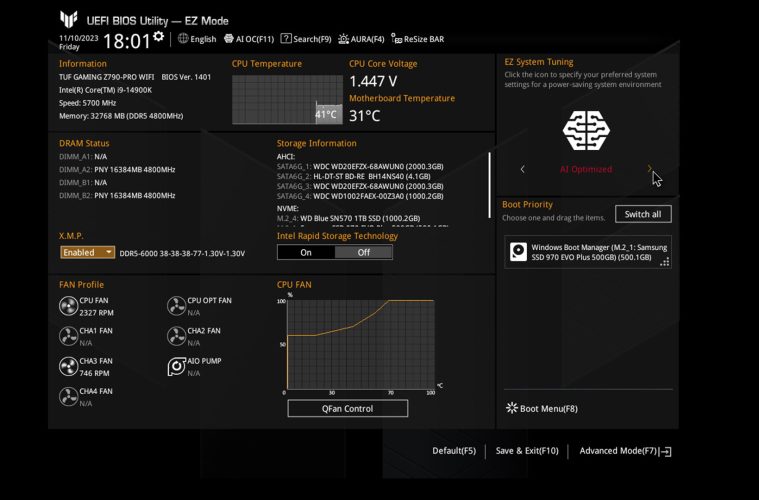Select Windows Boot Manager boot entry
Image resolution: width=759 pixels, height=500 pixels.
[x=588, y=252]
